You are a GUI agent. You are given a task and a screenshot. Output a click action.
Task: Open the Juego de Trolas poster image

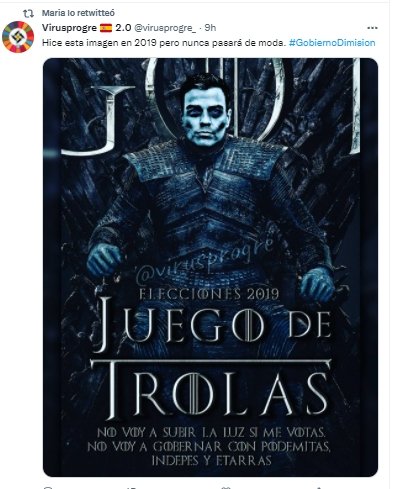[x=210, y=267]
